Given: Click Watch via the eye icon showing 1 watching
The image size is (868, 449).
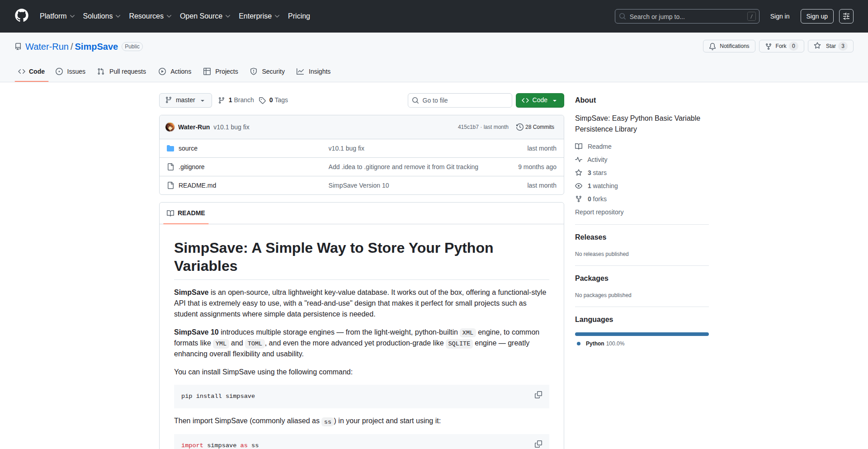Looking at the screenshot, I should (x=579, y=186).
